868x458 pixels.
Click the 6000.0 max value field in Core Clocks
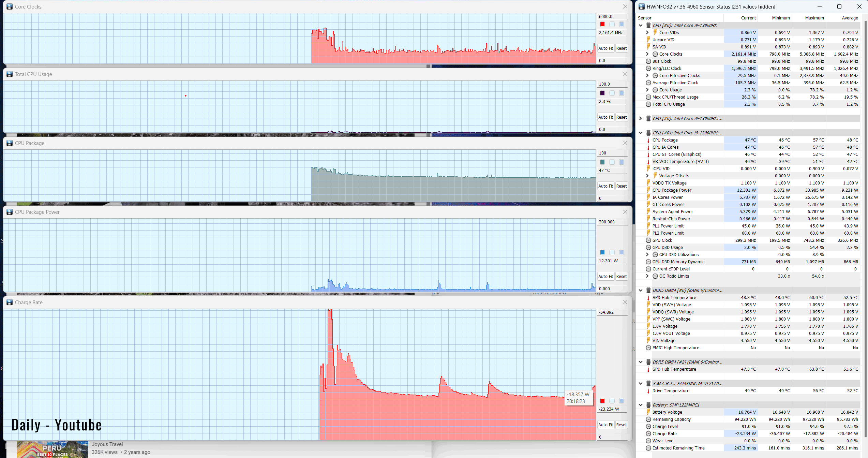(612, 16)
